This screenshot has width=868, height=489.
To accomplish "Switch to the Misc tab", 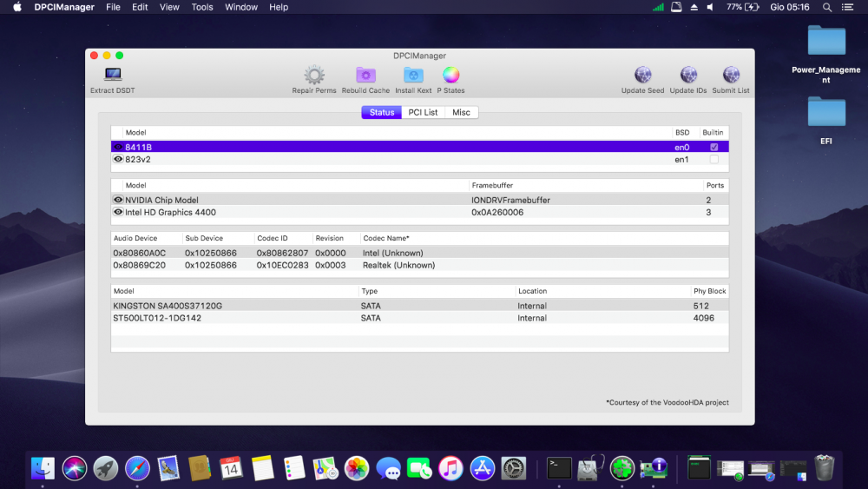I will [x=461, y=113].
